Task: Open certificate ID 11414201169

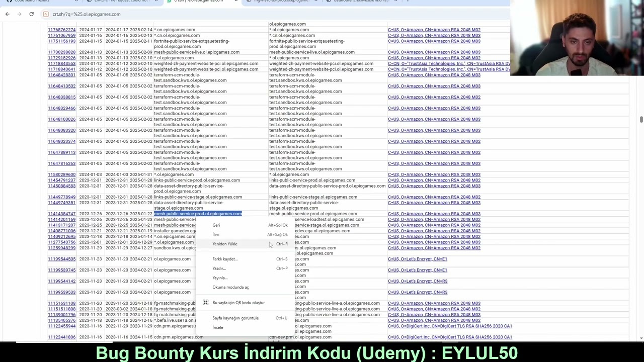Action: [x=62, y=220]
